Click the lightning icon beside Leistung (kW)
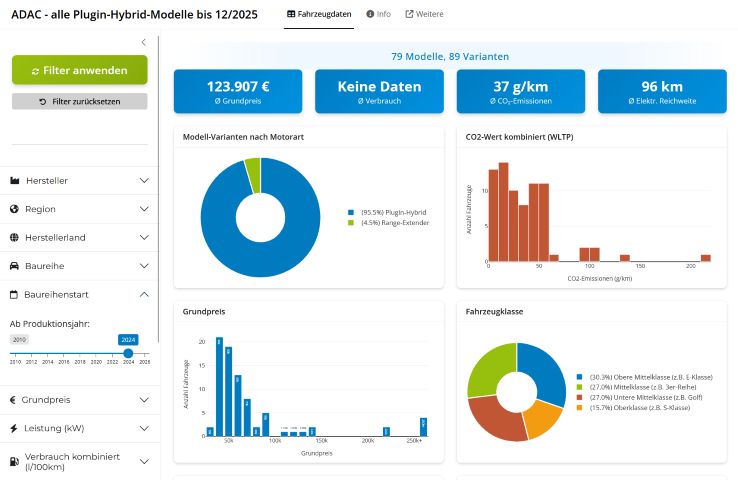This screenshot has width=738, height=480. 15,428
